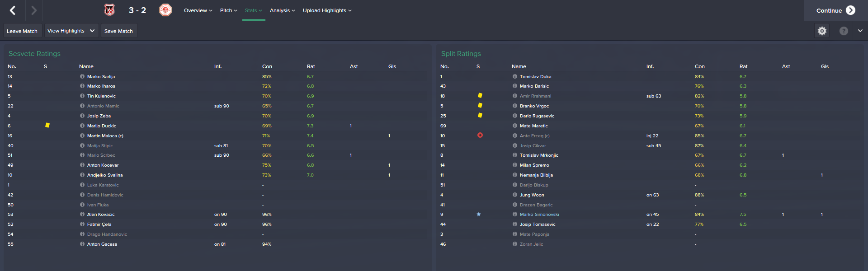Open the Analysis menu

pyautogui.click(x=282, y=10)
